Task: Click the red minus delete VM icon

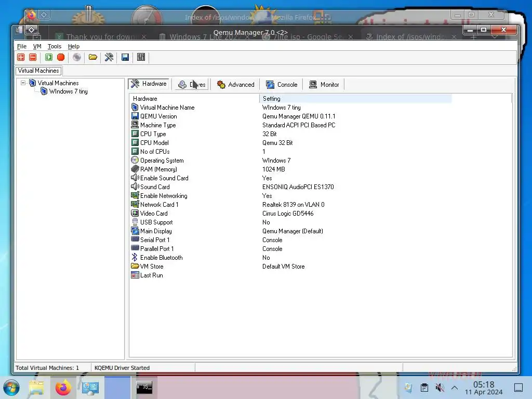Action: [33, 57]
